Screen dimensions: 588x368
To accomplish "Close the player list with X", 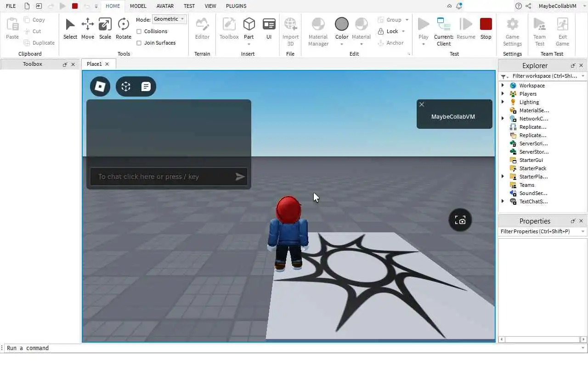I will pyautogui.click(x=422, y=104).
